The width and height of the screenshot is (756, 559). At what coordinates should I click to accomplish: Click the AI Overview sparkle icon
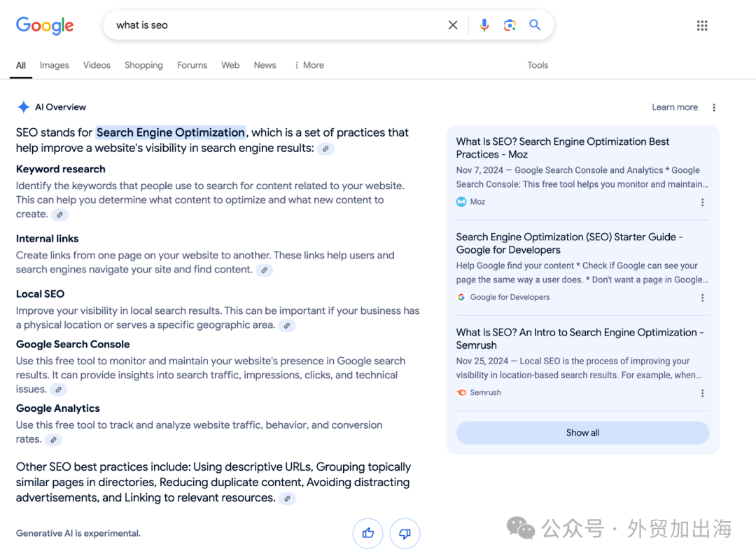(23, 107)
